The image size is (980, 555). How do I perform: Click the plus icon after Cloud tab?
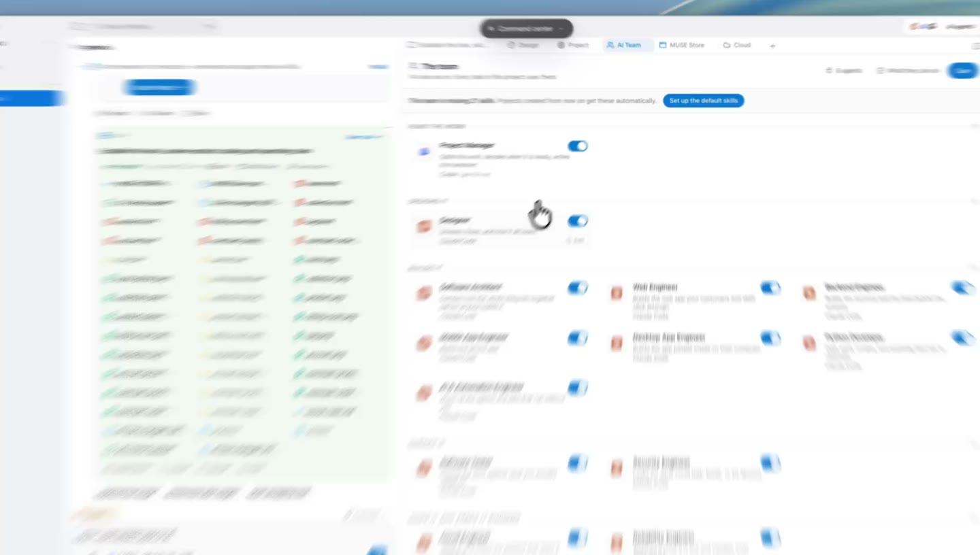[772, 46]
